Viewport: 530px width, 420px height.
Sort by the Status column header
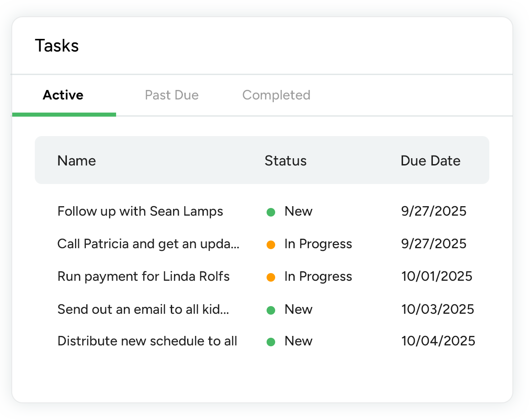[286, 161]
